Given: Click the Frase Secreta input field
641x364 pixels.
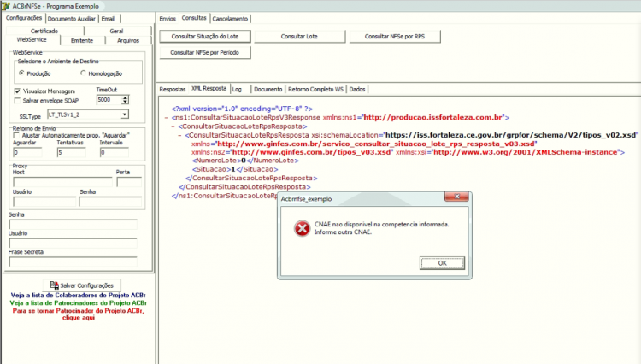Looking at the screenshot, I should (74, 261).
